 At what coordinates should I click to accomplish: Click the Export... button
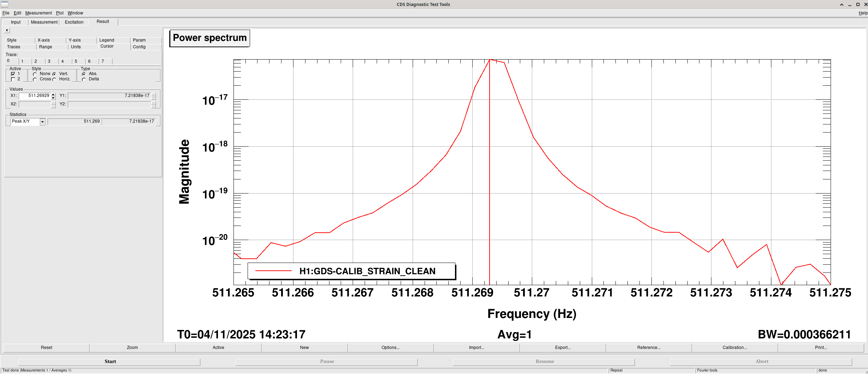click(563, 348)
